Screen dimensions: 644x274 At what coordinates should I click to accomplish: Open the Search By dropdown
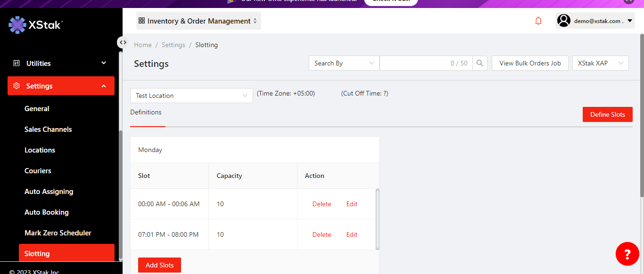click(344, 63)
